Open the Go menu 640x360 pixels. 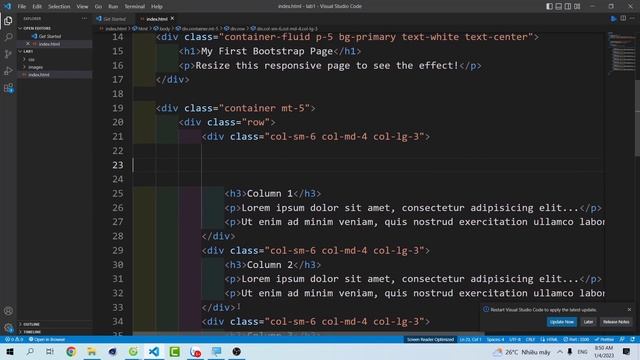[98, 7]
